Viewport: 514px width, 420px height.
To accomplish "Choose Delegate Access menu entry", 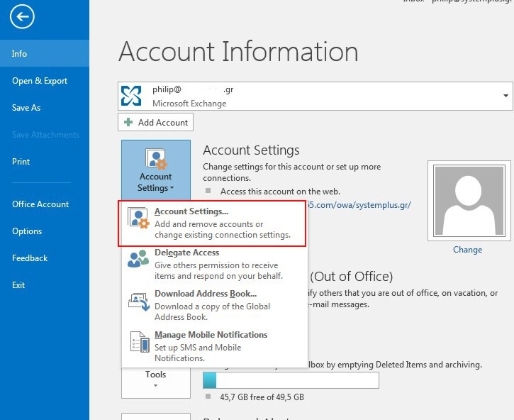I will [x=215, y=265].
